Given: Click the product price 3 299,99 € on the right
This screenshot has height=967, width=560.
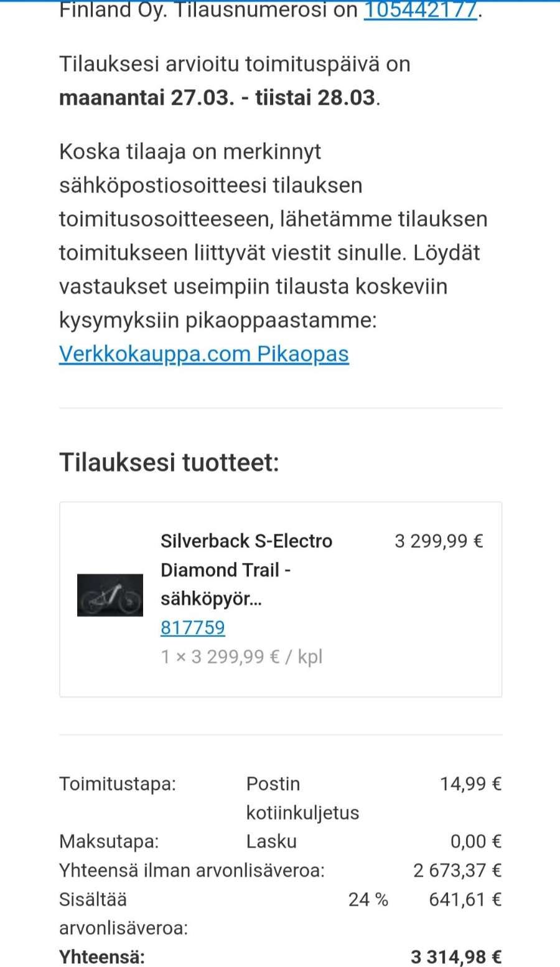Looking at the screenshot, I should (439, 540).
